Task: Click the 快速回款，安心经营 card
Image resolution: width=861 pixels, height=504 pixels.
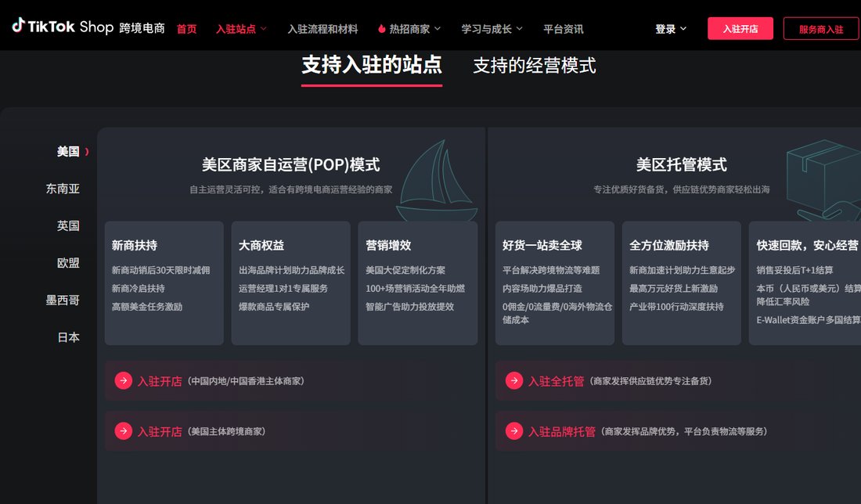Action: [x=805, y=283]
